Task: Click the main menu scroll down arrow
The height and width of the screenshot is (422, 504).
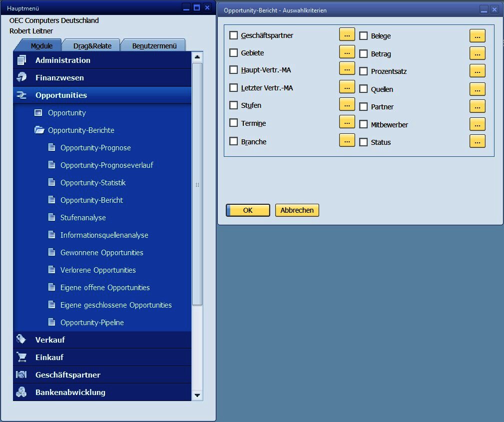Action: (197, 395)
